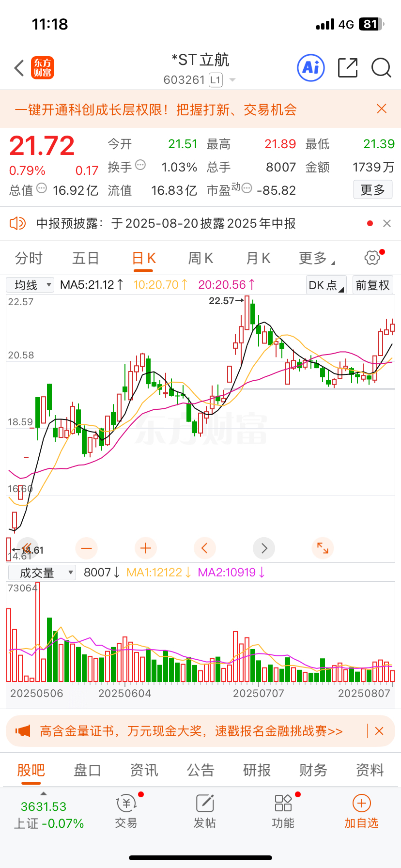Image resolution: width=401 pixels, height=868 pixels.
Task: Open the 公告 tab
Action: point(200,770)
